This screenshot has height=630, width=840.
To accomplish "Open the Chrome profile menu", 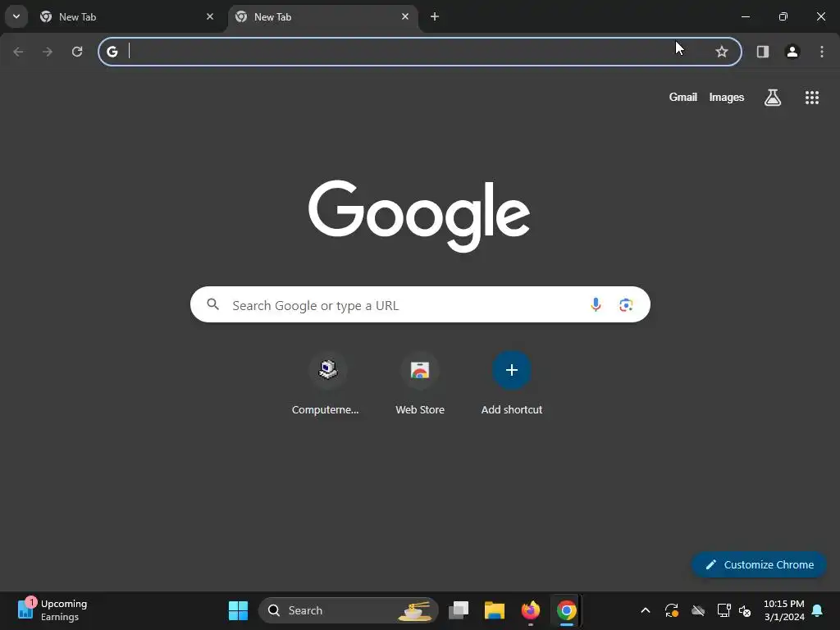I will click(792, 52).
